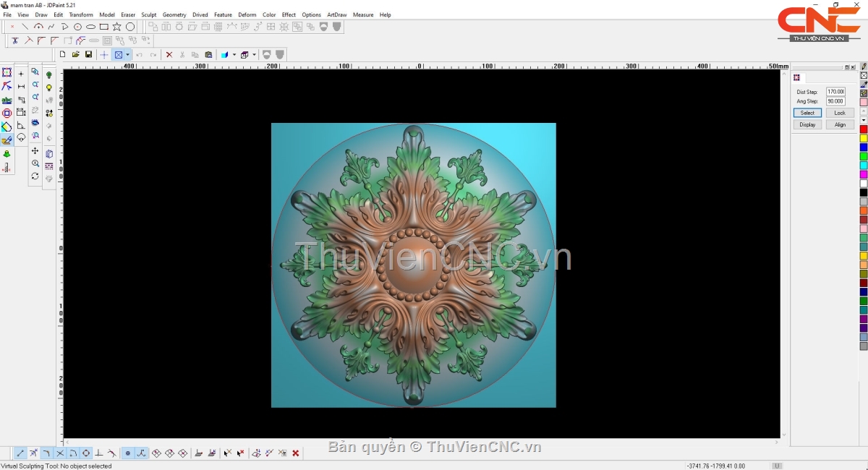
Task: Toggle circle center snap in bottom toolbar
Action: coord(86,453)
